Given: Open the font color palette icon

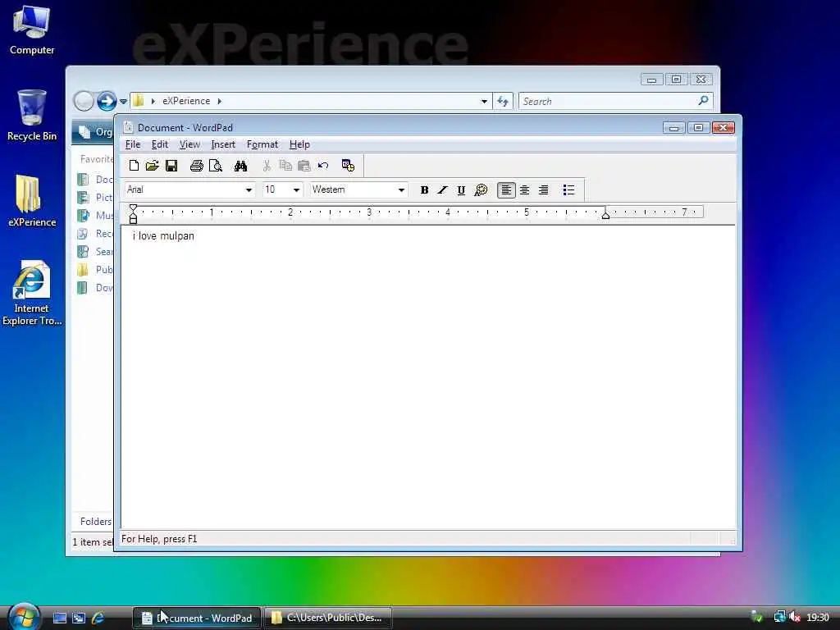Looking at the screenshot, I should click(481, 189).
